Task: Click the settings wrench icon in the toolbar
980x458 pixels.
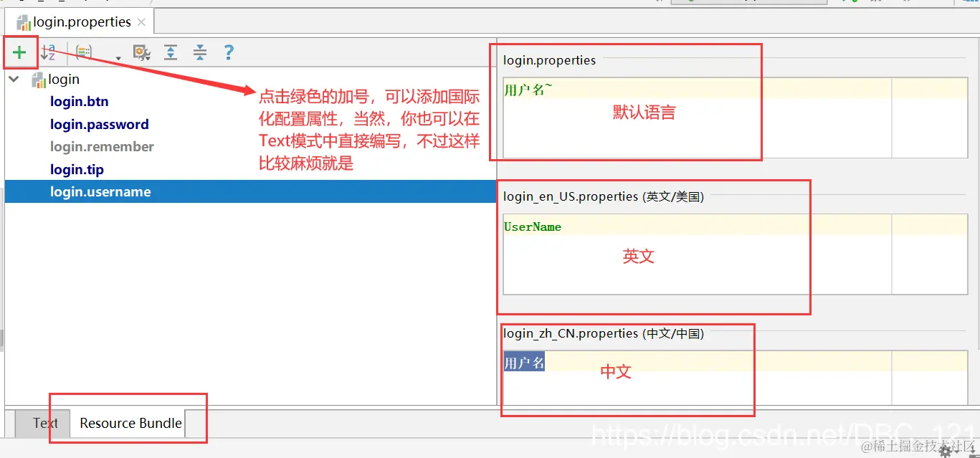Action: pyautogui.click(x=141, y=52)
